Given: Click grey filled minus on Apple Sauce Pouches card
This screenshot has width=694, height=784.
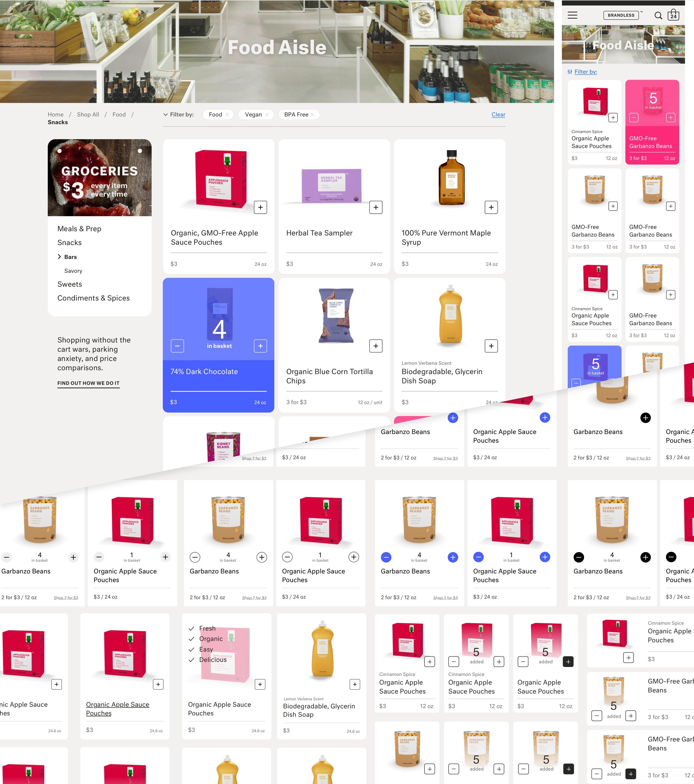Looking at the screenshot, I should tap(99, 557).
